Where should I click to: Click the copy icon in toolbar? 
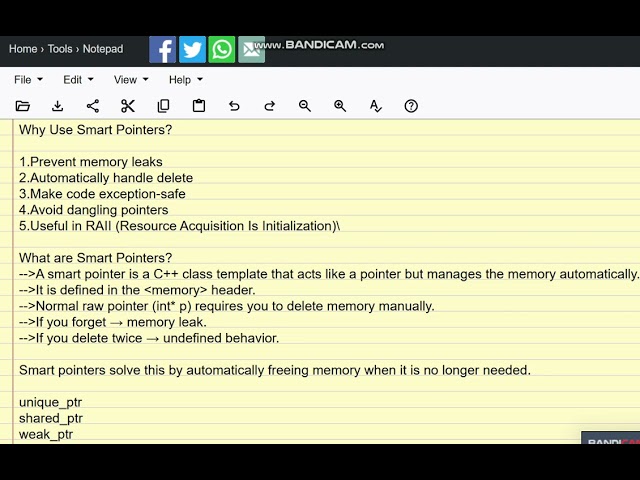click(x=163, y=106)
